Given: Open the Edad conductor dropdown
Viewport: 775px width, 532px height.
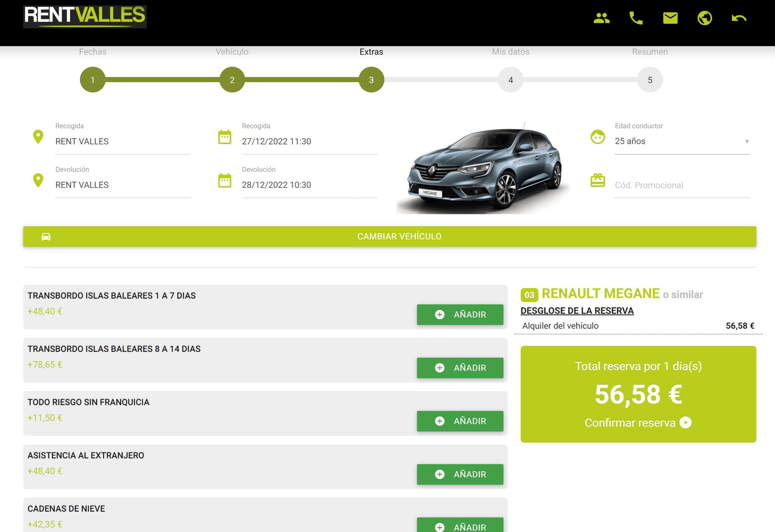Looking at the screenshot, I should tap(682, 141).
